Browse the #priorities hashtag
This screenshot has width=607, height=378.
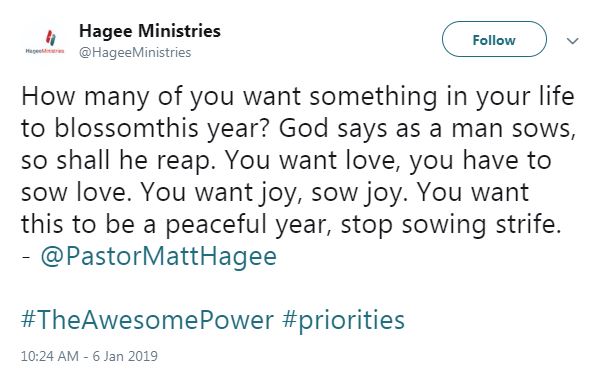(x=343, y=321)
